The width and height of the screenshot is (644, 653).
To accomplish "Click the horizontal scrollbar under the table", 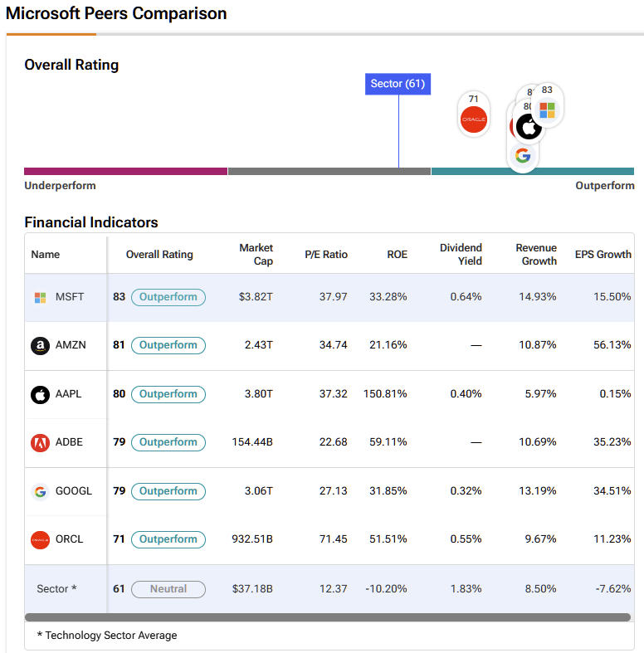I will [x=328, y=617].
